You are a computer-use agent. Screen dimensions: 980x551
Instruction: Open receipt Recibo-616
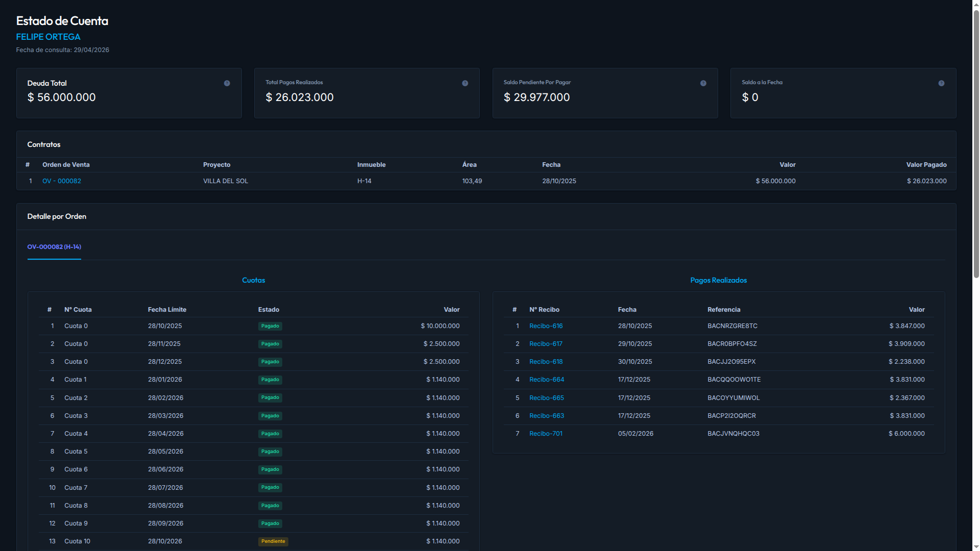point(546,326)
